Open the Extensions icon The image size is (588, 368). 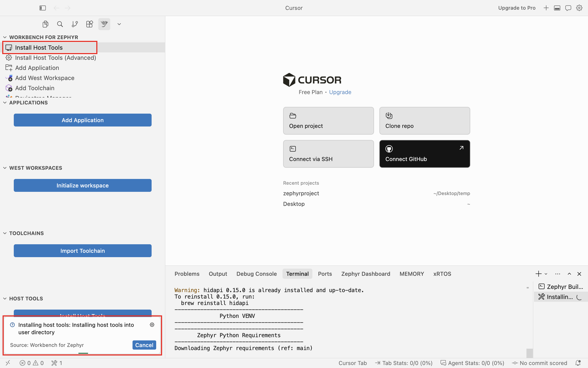(90, 24)
